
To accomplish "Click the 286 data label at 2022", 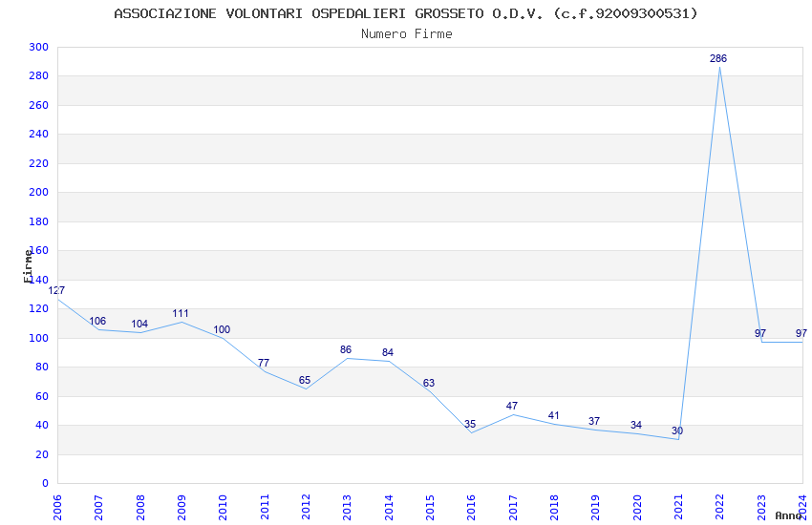I will click(x=718, y=58).
